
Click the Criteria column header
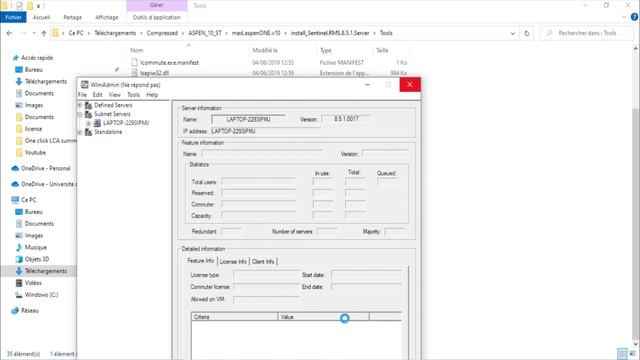coord(234,317)
